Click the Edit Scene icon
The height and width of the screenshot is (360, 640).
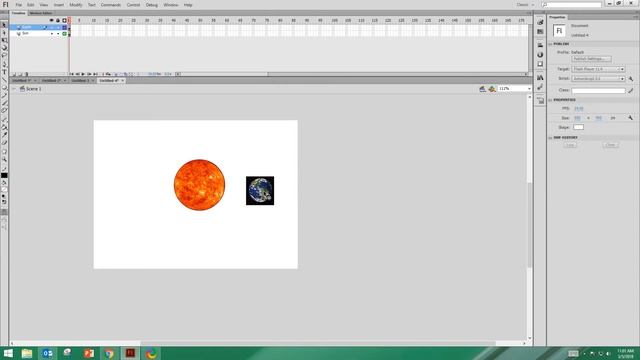[x=482, y=89]
